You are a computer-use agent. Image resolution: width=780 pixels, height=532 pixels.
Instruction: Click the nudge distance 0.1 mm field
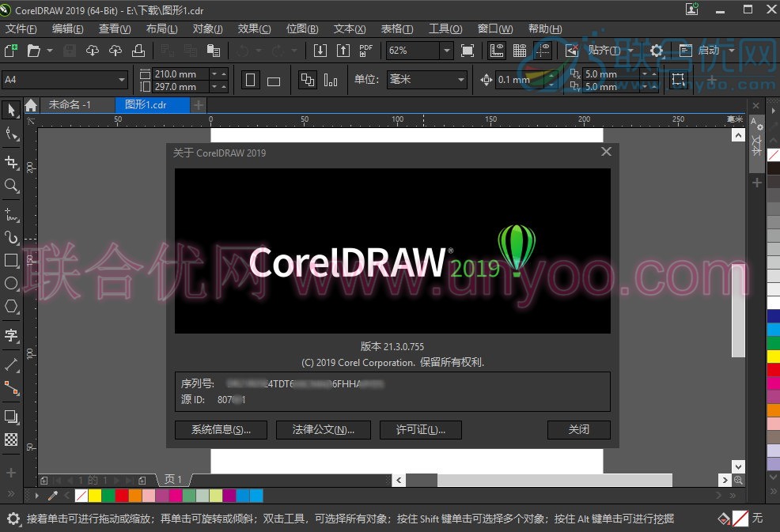click(521, 80)
